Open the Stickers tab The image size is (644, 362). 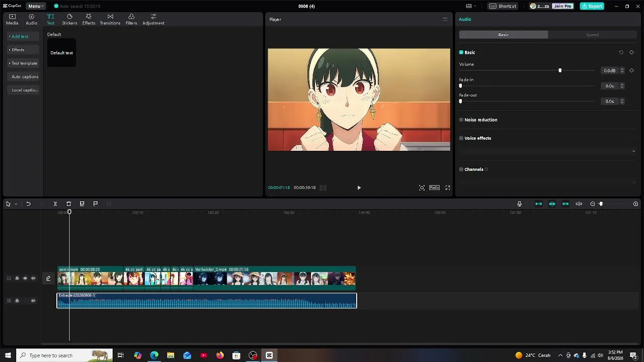pyautogui.click(x=69, y=20)
